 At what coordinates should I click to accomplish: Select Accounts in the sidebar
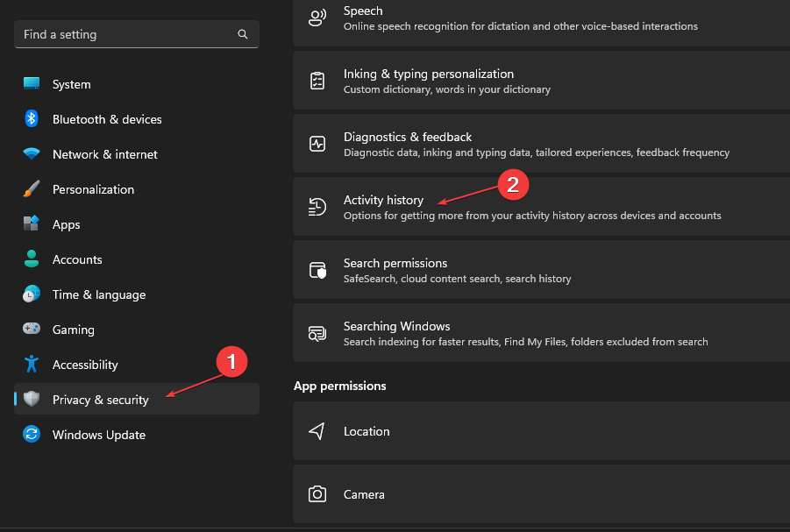click(x=79, y=259)
